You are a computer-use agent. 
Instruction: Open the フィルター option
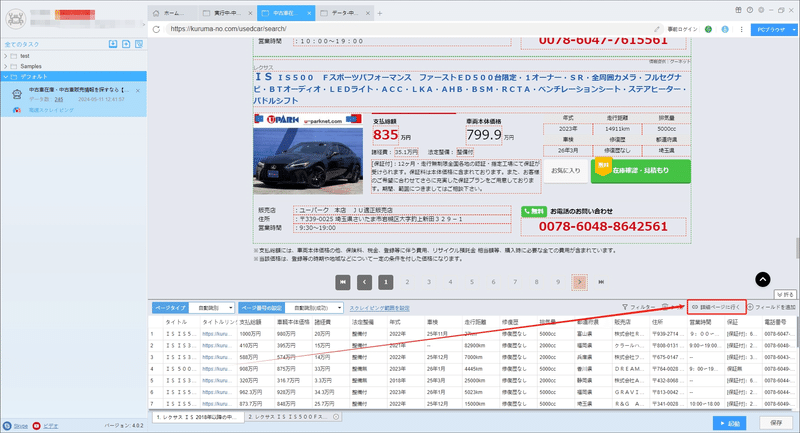[638, 307]
